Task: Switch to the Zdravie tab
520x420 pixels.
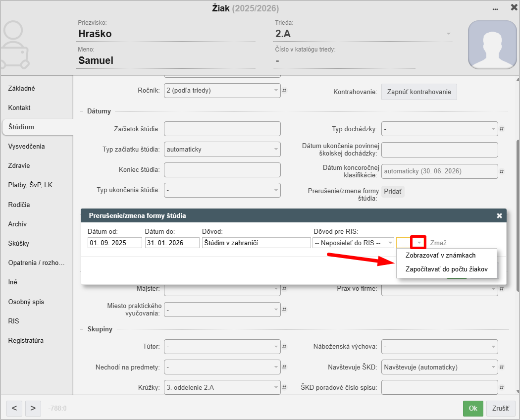Action: coord(19,166)
